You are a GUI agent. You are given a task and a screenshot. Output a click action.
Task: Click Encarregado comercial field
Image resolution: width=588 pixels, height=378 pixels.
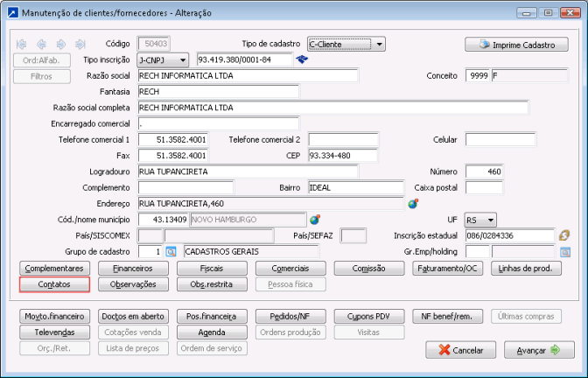tap(219, 123)
